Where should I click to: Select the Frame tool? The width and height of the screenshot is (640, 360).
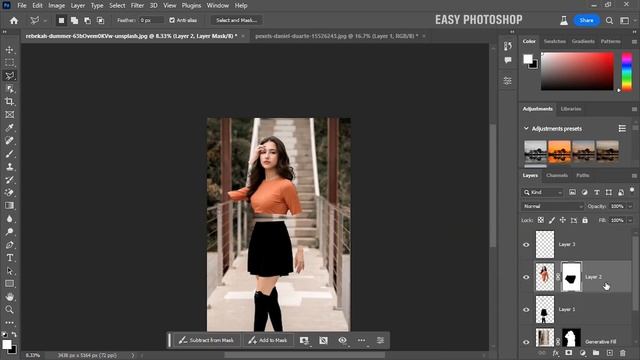tap(9, 115)
